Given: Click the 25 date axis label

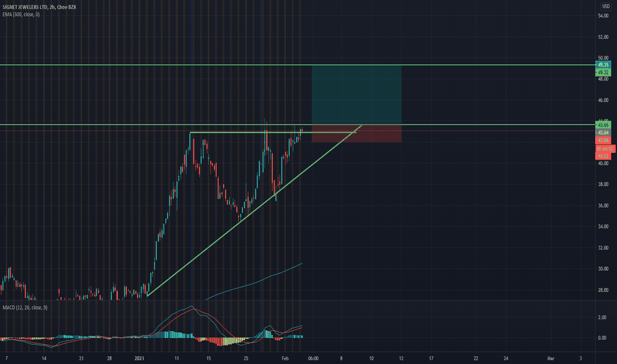Looking at the screenshot, I should (246, 358).
